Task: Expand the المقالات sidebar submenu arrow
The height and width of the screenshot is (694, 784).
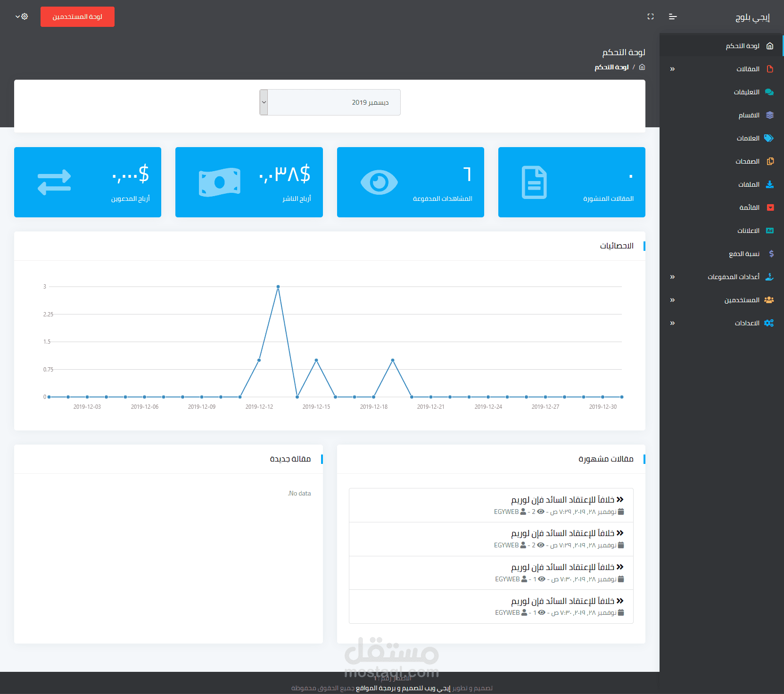Action: [672, 69]
